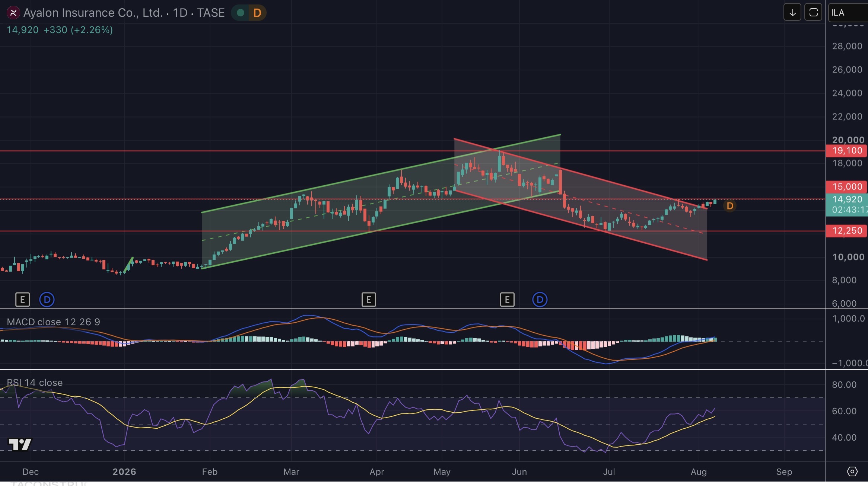Click the square frame button beside ILA
868x486 pixels.
813,13
